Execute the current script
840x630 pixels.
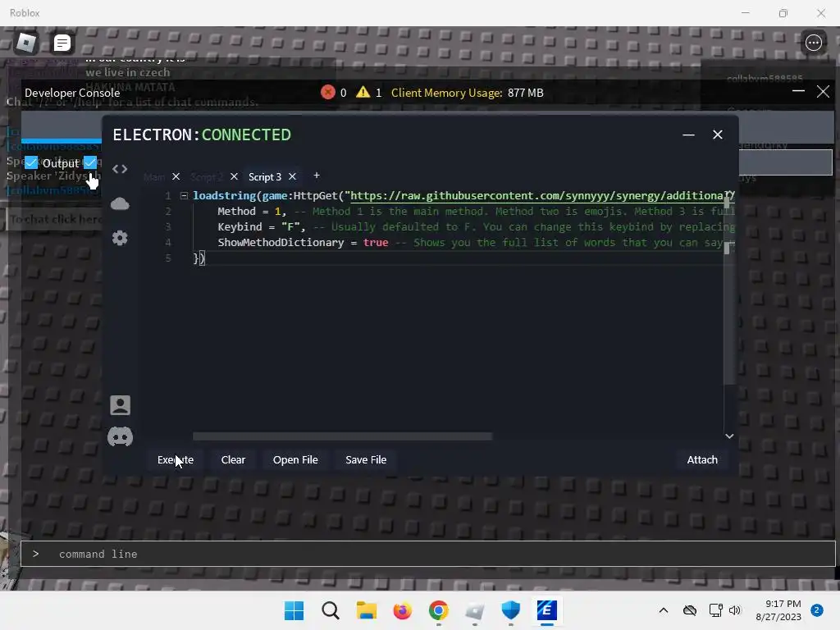pyautogui.click(x=176, y=459)
